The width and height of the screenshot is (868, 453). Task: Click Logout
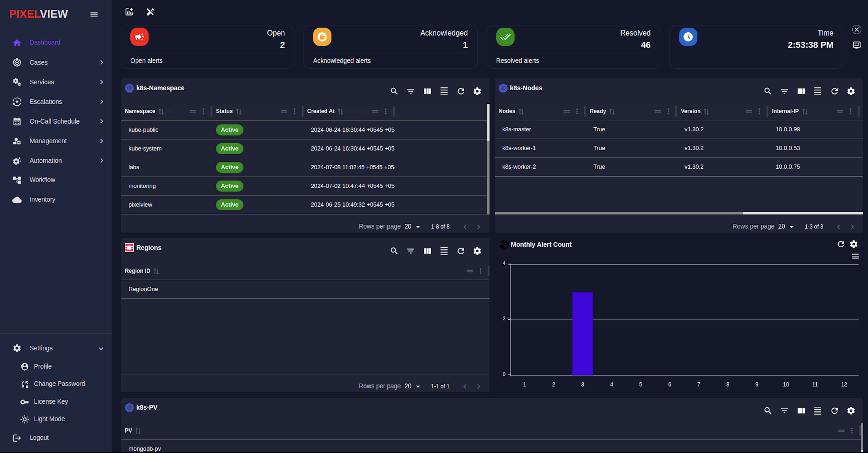(x=39, y=438)
